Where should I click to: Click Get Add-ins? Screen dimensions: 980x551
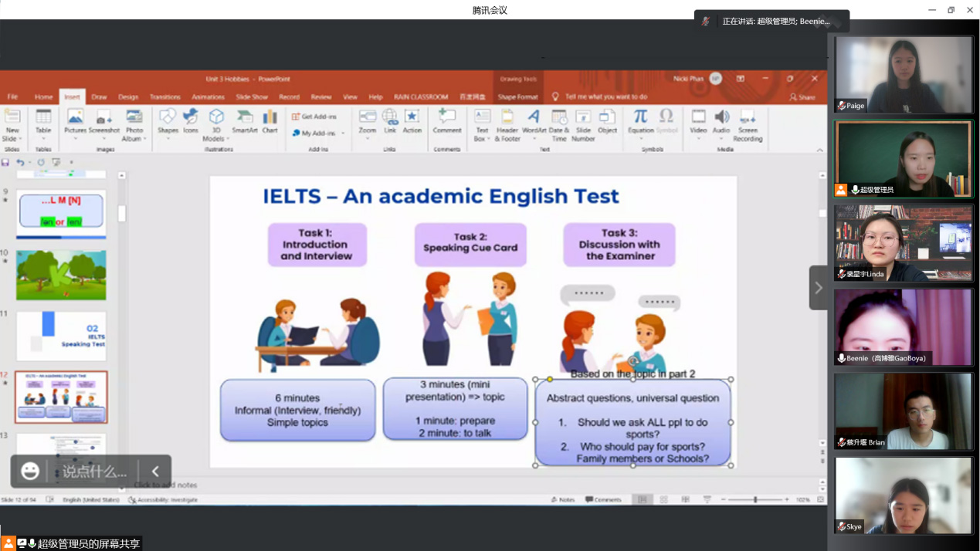(x=314, y=117)
